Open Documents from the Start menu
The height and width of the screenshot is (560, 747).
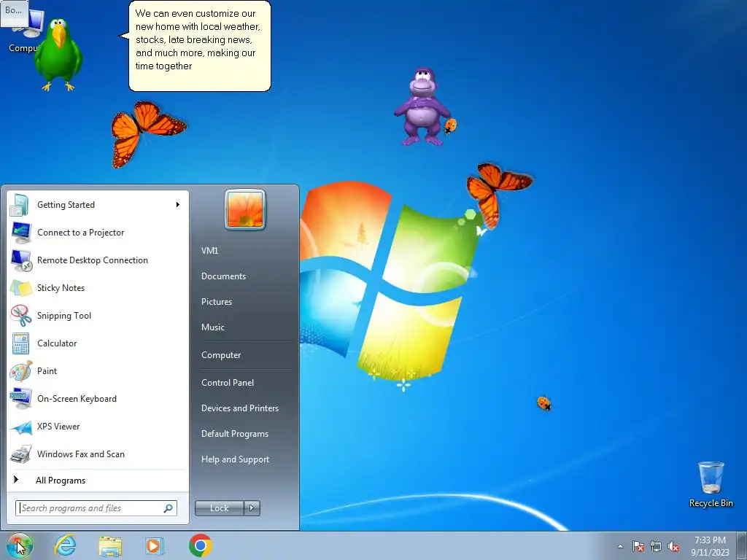(x=223, y=276)
